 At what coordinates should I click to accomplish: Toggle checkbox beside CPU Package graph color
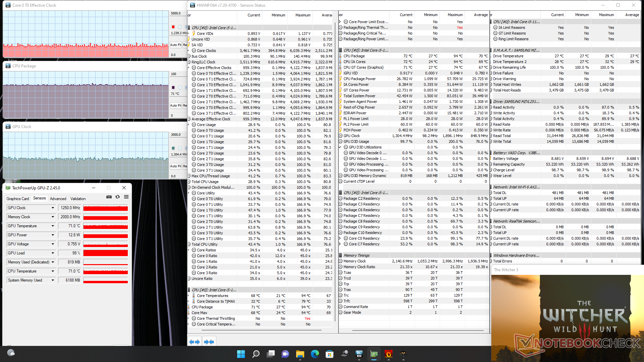click(x=180, y=87)
